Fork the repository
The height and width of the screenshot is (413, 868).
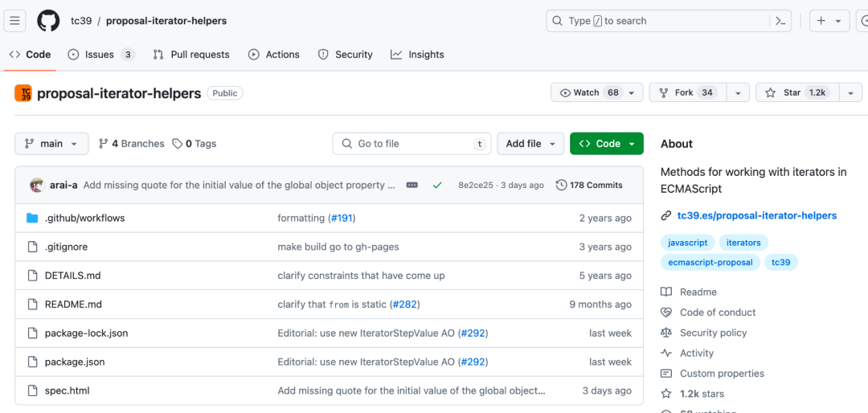pyautogui.click(x=687, y=92)
